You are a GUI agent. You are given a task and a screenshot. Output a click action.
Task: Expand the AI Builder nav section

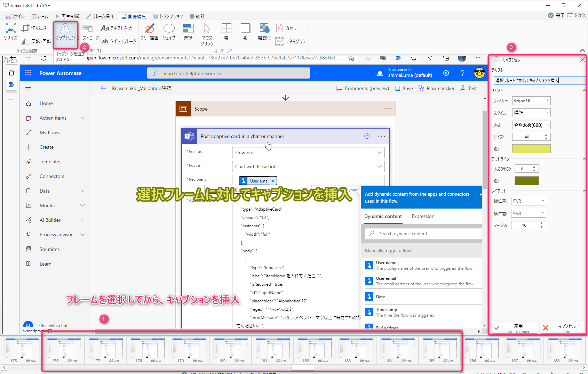click(x=82, y=220)
